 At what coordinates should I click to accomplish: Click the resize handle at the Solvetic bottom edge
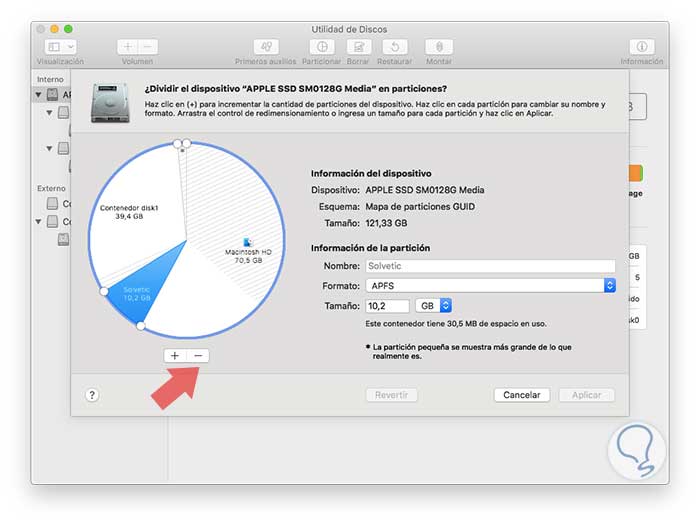[x=141, y=326]
